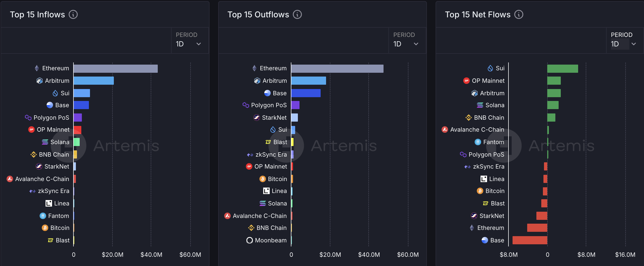644x266 pixels.
Task: Click the Sui droplet icon in Net Flows
Action: (490, 68)
